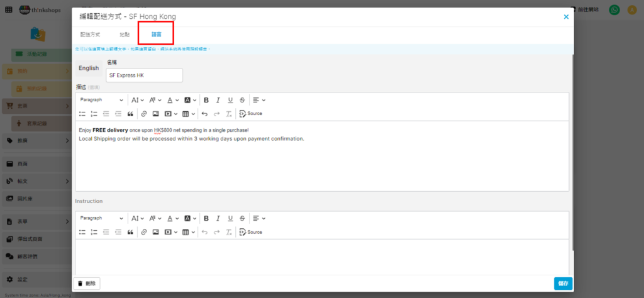The height and width of the screenshot is (298, 644).
Task: Toggle strikethrough in the Instruction editor
Action: [x=242, y=218]
